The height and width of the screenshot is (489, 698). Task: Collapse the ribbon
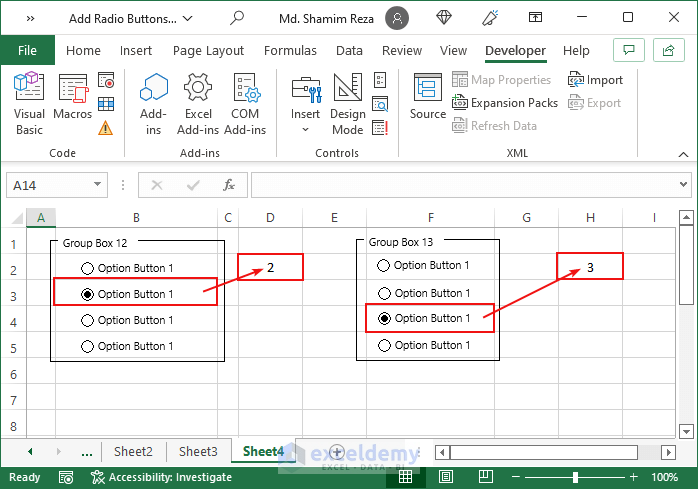683,154
